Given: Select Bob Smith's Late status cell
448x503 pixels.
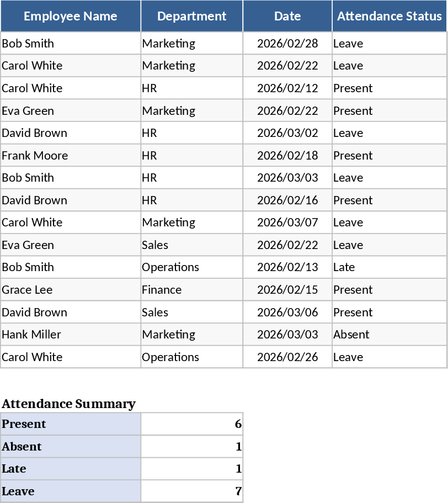Looking at the screenshot, I should tap(389, 267).
